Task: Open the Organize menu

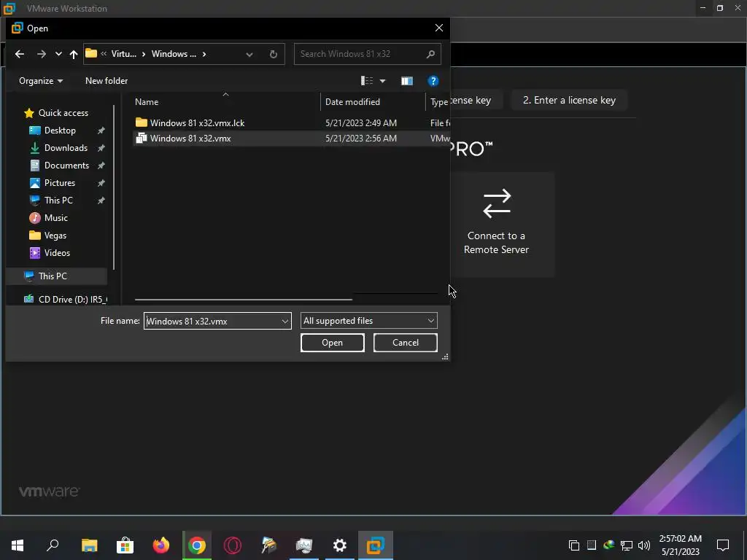Action: click(41, 81)
